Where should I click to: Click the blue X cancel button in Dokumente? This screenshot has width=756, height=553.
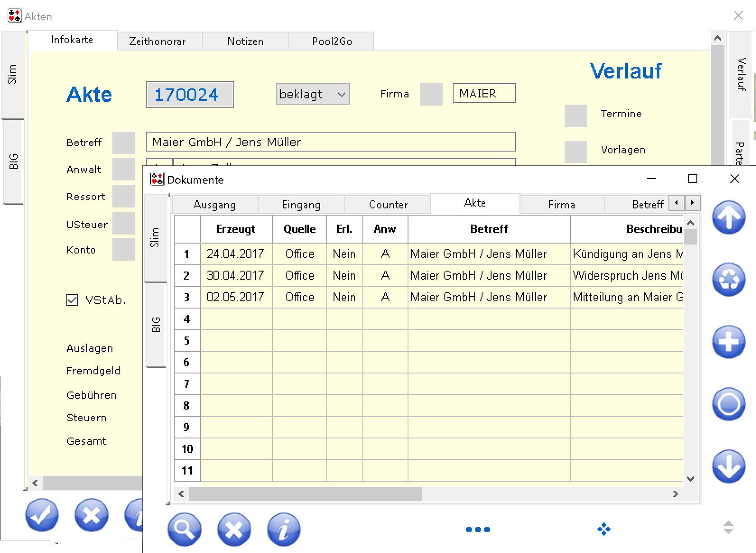click(234, 529)
